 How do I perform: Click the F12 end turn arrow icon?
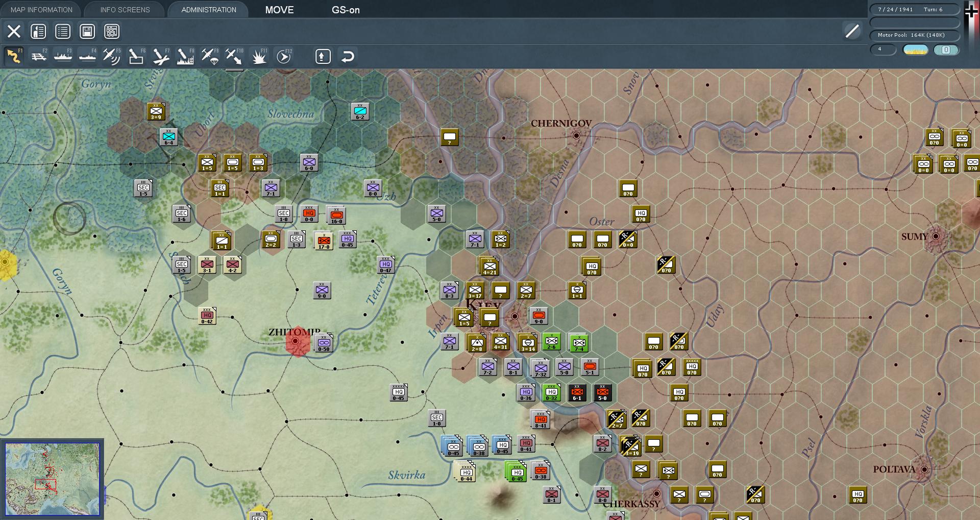point(283,56)
